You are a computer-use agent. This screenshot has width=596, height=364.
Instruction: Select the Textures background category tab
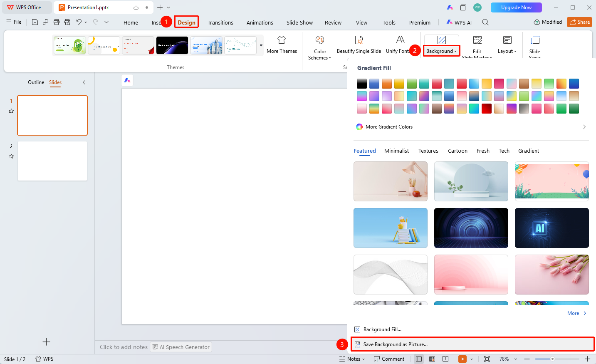[x=428, y=151]
